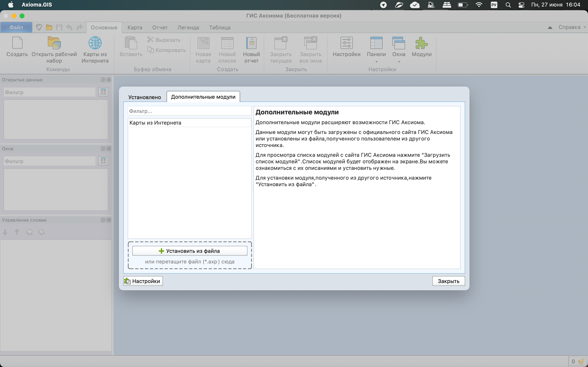
Task: Open Карты из Интернета globe icon
Action: pyautogui.click(x=95, y=43)
